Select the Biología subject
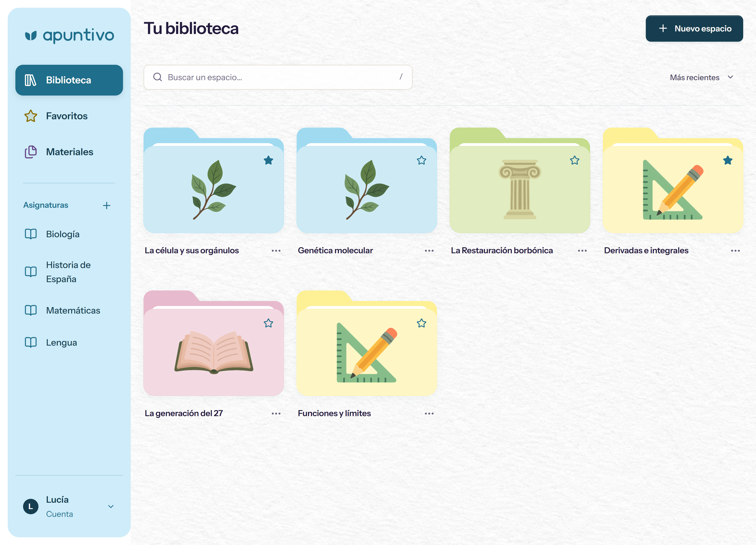Viewport: 756px width, 545px height. (69, 234)
